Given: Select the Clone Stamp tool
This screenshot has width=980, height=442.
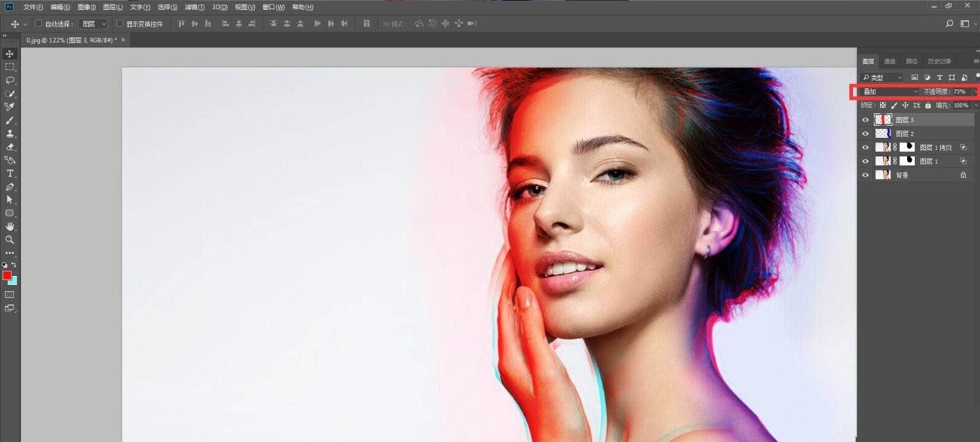Looking at the screenshot, I should 10,134.
